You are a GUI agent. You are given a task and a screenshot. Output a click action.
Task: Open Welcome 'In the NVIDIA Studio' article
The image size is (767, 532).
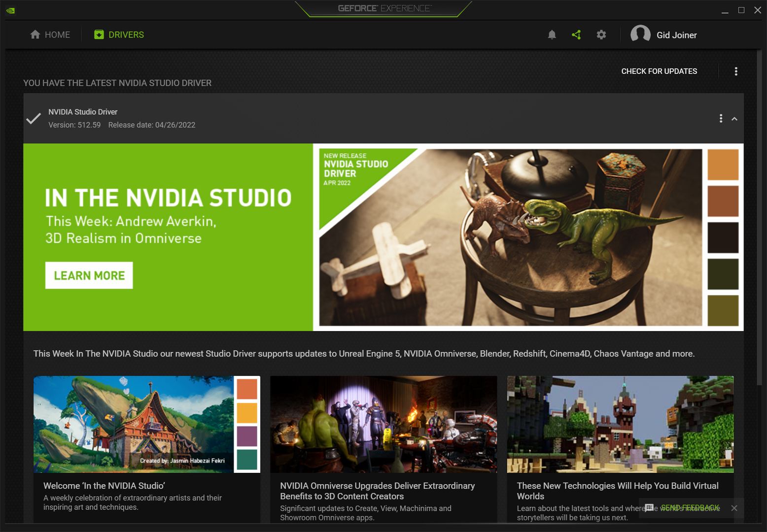coord(104,486)
